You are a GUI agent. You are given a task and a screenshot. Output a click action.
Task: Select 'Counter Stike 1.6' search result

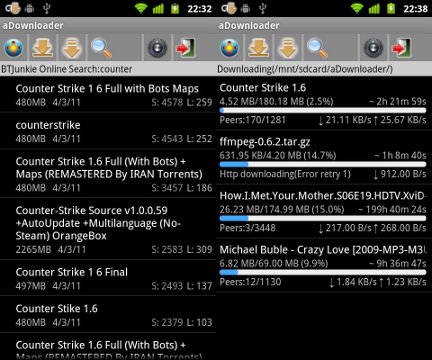(108, 314)
